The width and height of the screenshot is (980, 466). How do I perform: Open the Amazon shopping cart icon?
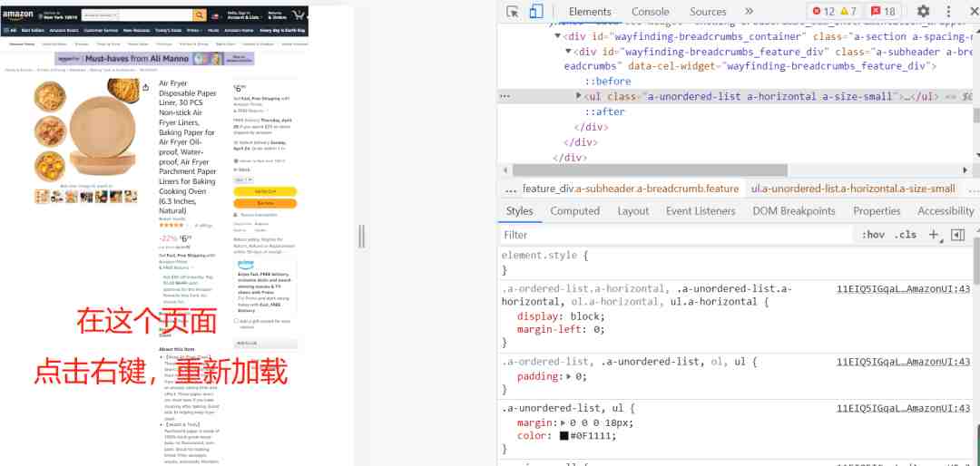click(x=299, y=15)
